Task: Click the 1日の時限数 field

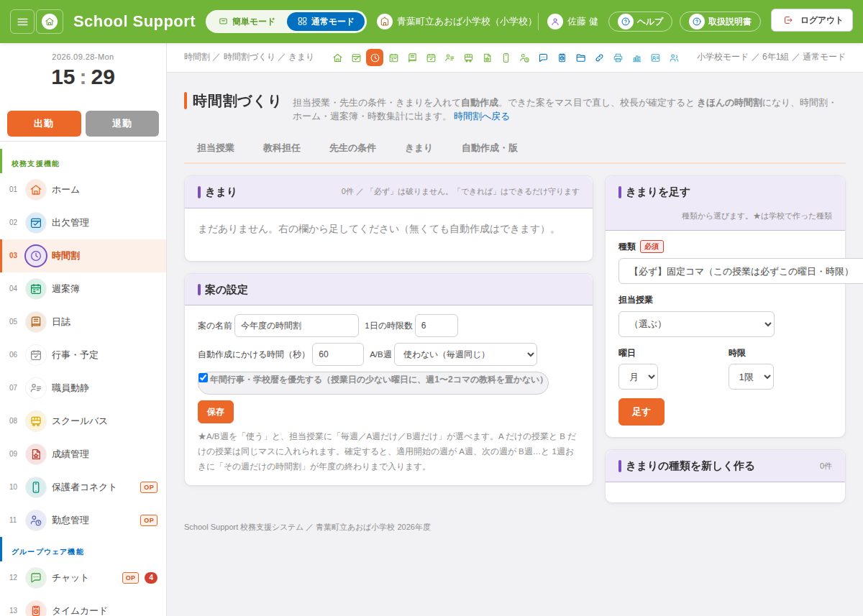Action: tap(437, 326)
